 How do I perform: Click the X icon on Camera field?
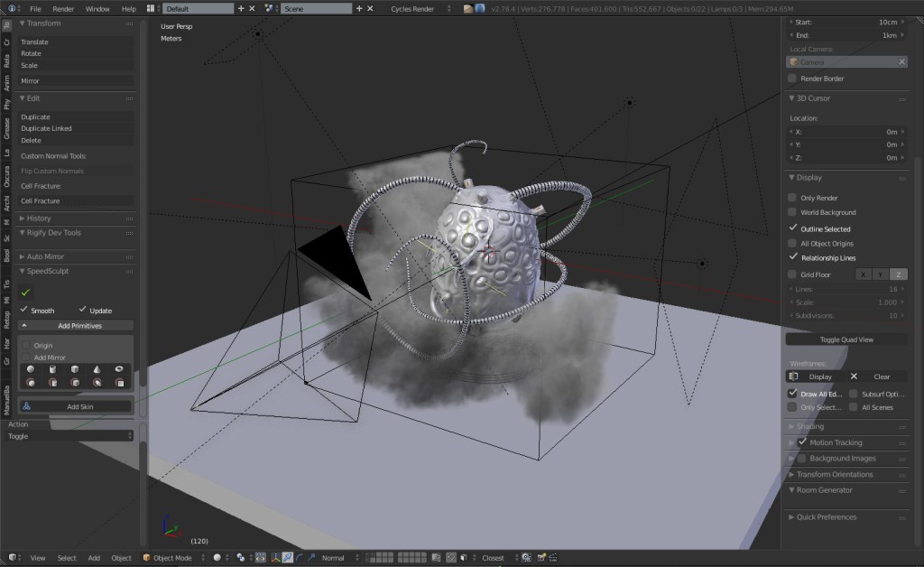tap(901, 62)
